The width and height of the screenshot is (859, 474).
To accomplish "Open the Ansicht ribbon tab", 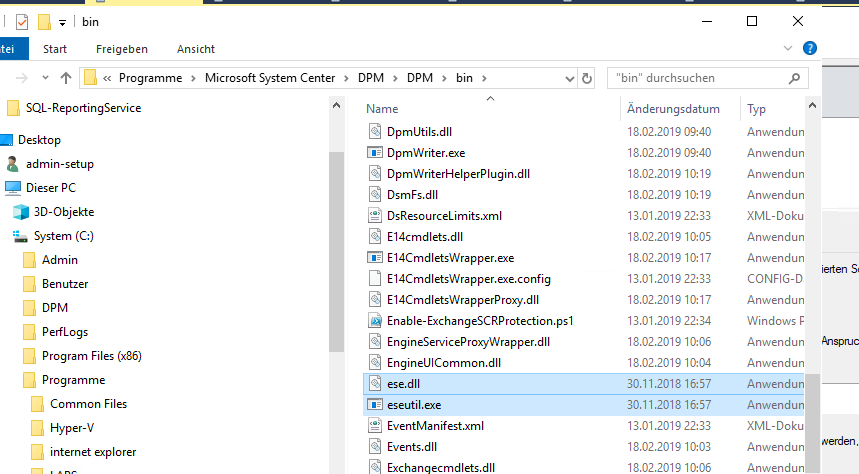I will [x=196, y=49].
